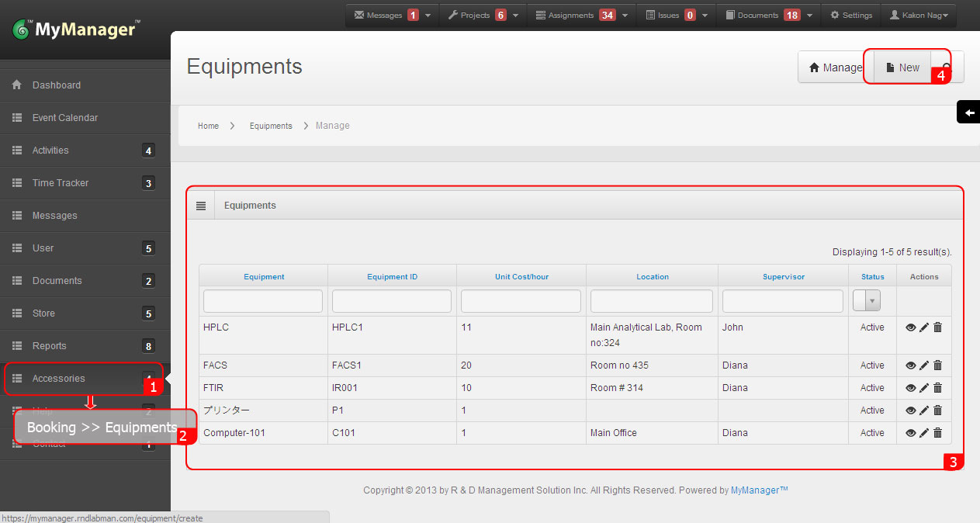Expand the Kakon Nag user menu
980x523 pixels.
click(x=919, y=13)
